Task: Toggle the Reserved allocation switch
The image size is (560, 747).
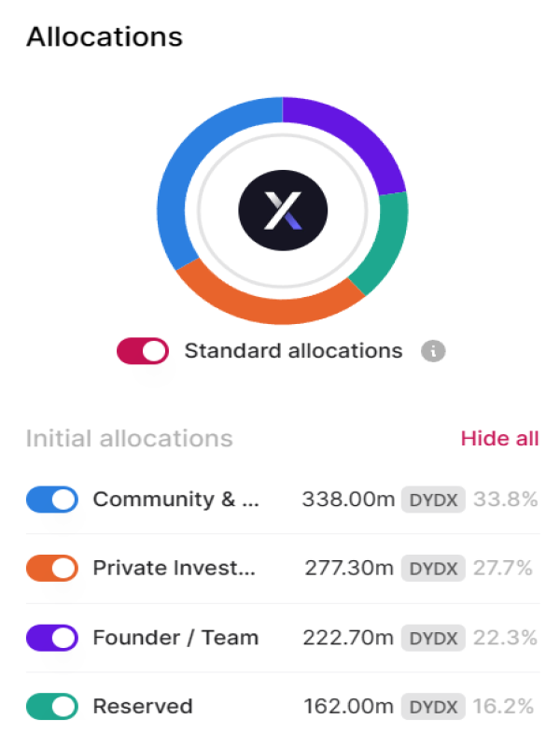Action: coord(52,707)
